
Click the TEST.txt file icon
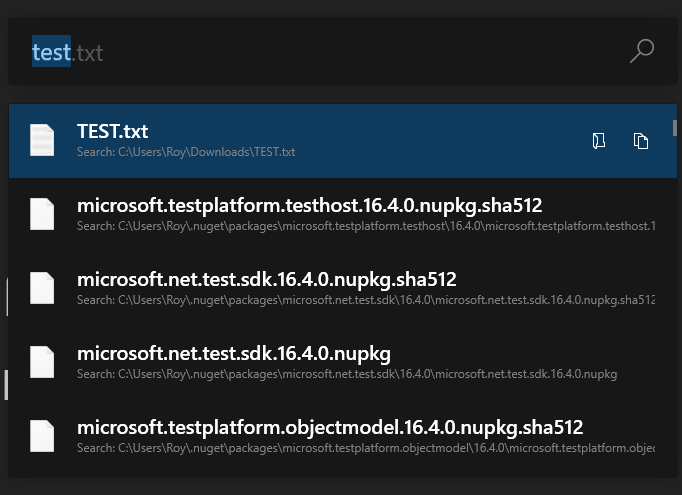pos(41,140)
